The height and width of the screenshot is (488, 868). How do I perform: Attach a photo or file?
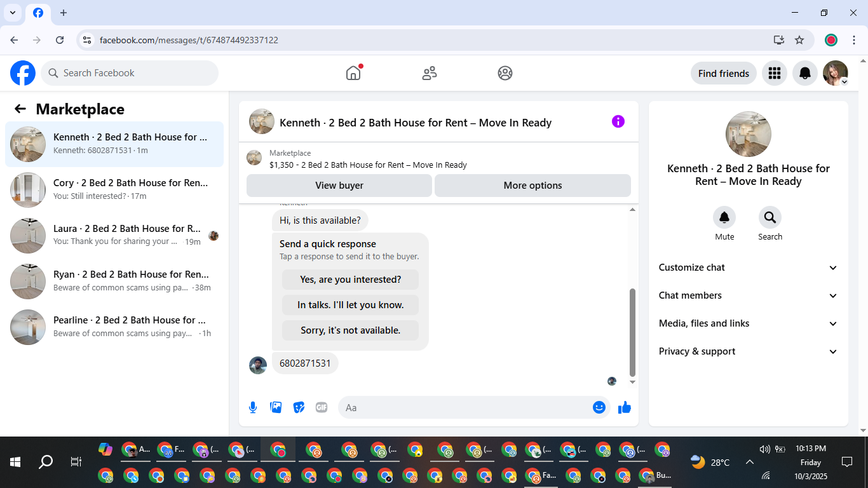tap(276, 407)
